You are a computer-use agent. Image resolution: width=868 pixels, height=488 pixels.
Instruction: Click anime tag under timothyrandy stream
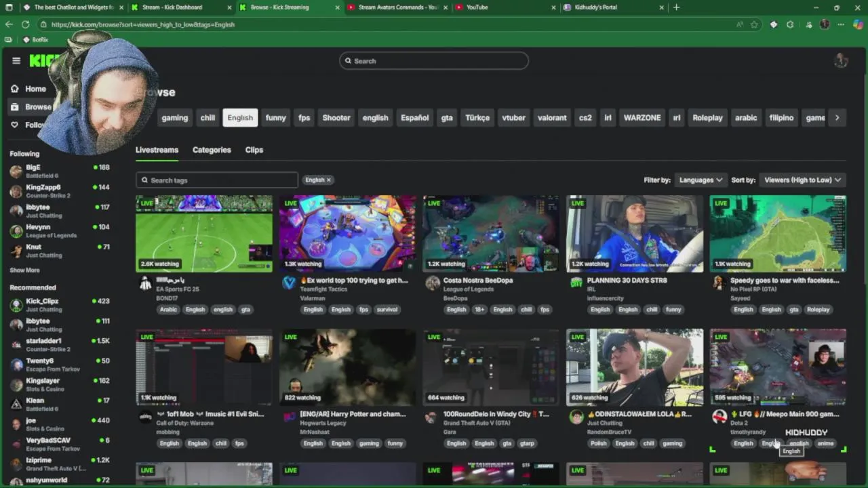pos(825,443)
